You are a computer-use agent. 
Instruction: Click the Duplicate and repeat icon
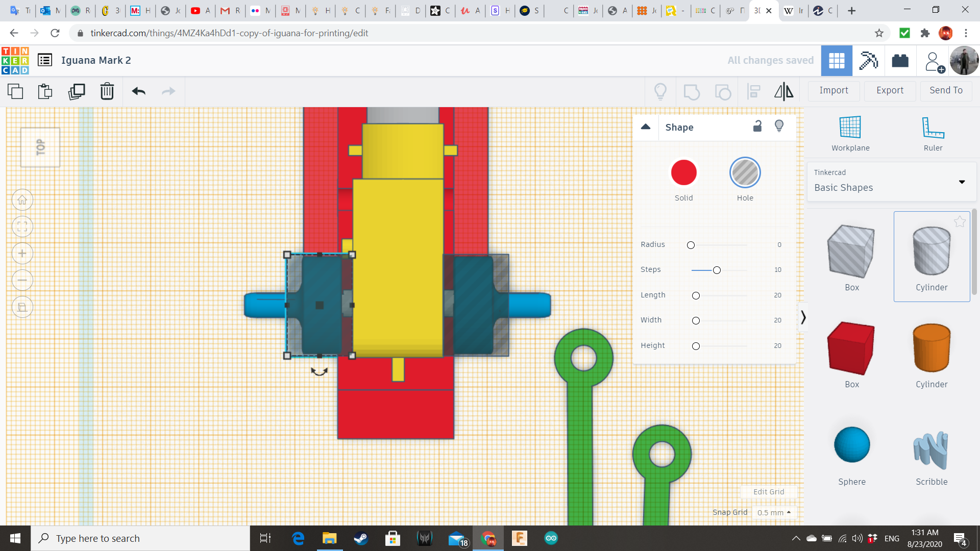(77, 91)
